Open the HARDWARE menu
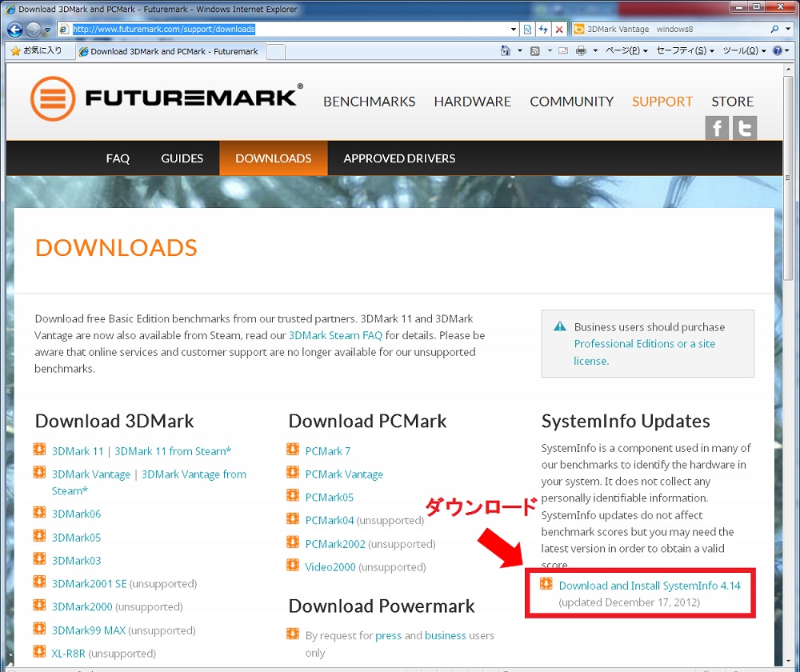Screen dimensions: 800x672 tap(473, 102)
